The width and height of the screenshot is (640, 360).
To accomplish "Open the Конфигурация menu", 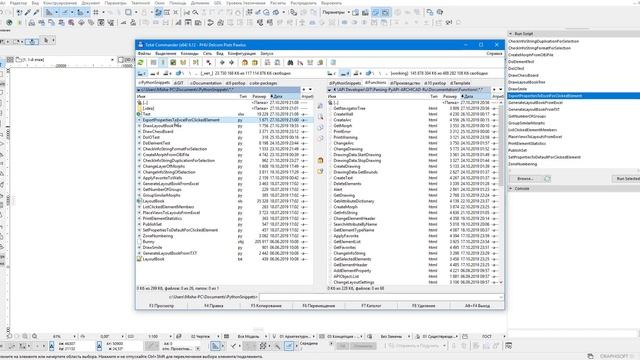I will pyautogui.click(x=242, y=53).
